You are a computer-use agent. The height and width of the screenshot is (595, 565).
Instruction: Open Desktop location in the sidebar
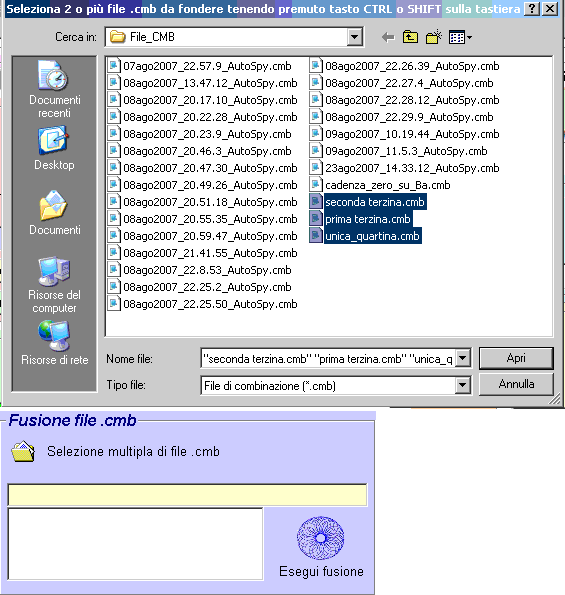click(54, 148)
